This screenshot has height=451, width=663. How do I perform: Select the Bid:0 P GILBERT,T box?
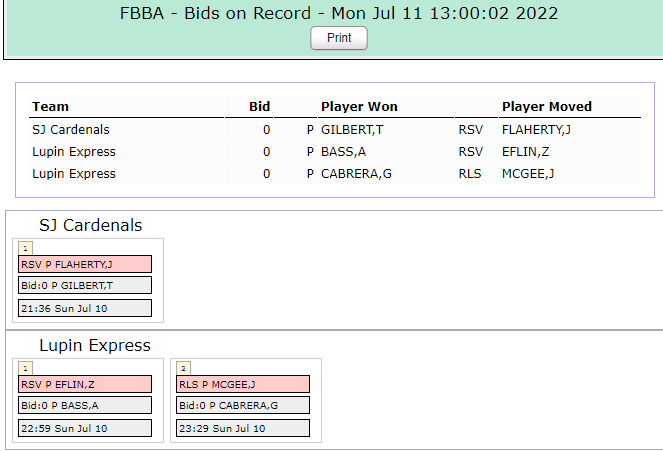pyautogui.click(x=85, y=285)
